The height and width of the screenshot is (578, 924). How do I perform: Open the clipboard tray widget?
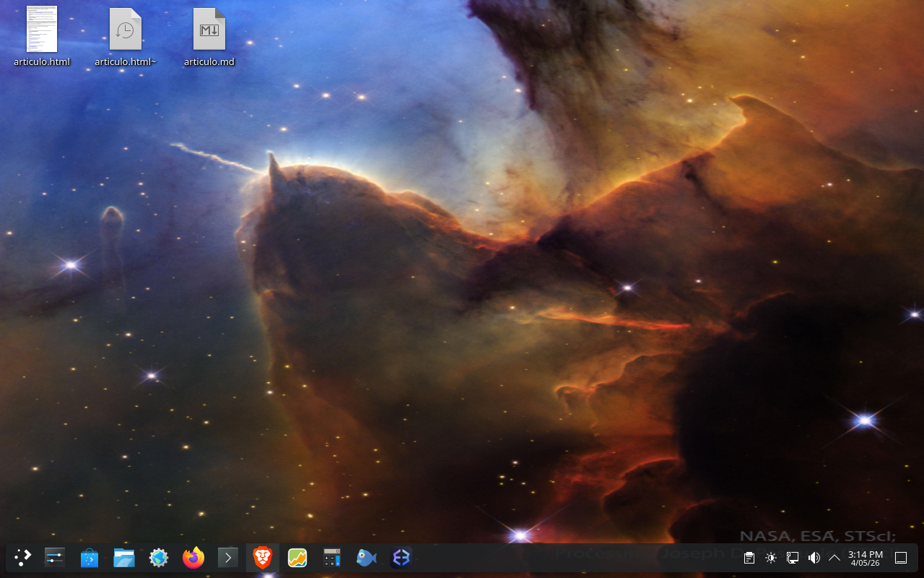pos(749,558)
